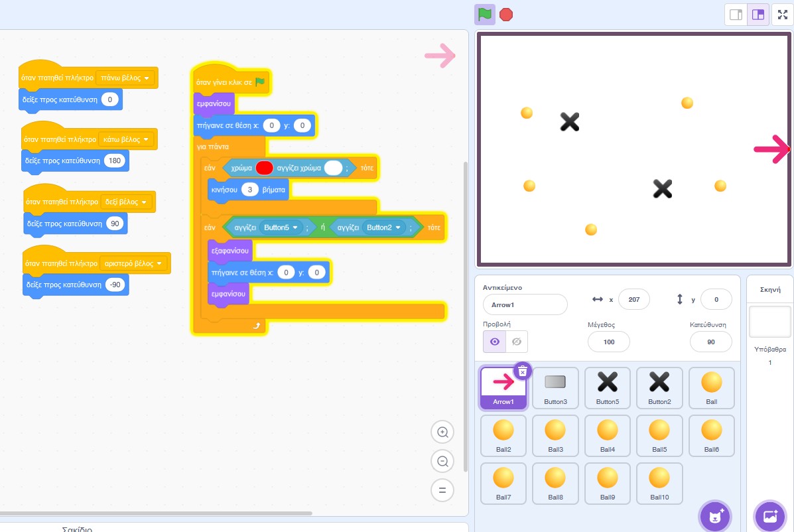
Task: Click the vertical workspace scrollbar
Action: coord(466,316)
